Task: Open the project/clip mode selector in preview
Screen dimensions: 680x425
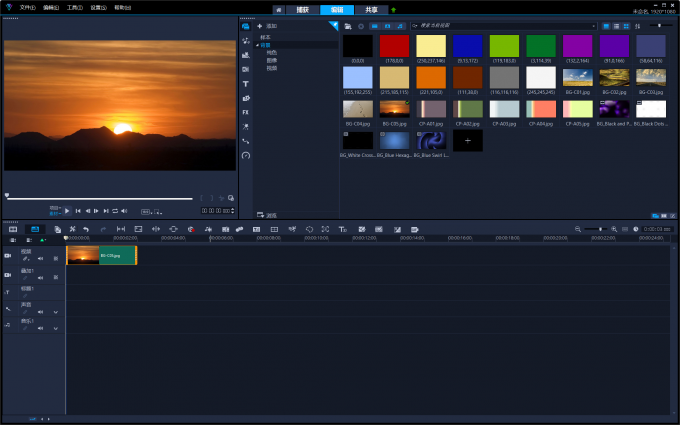Action: click(54, 211)
